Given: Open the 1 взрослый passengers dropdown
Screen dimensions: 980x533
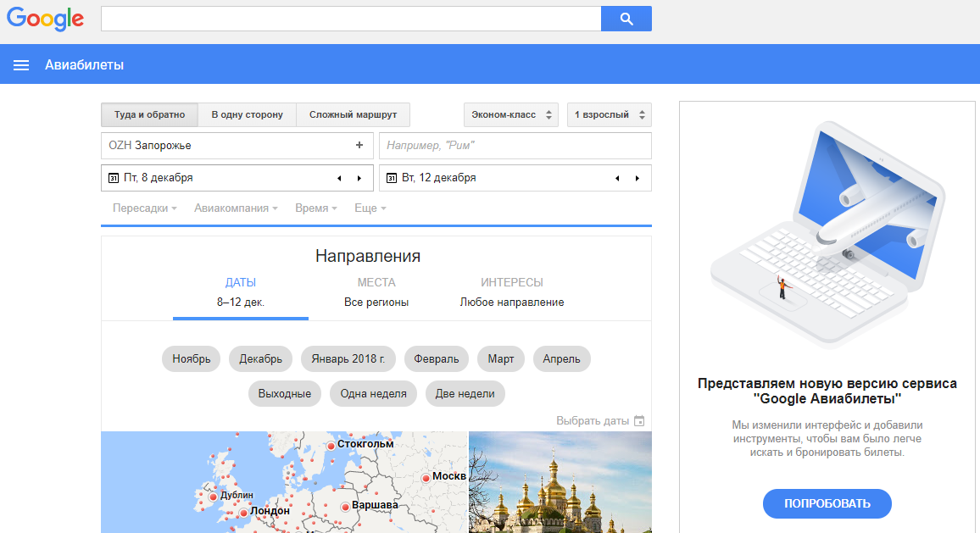Looking at the screenshot, I should (x=610, y=115).
